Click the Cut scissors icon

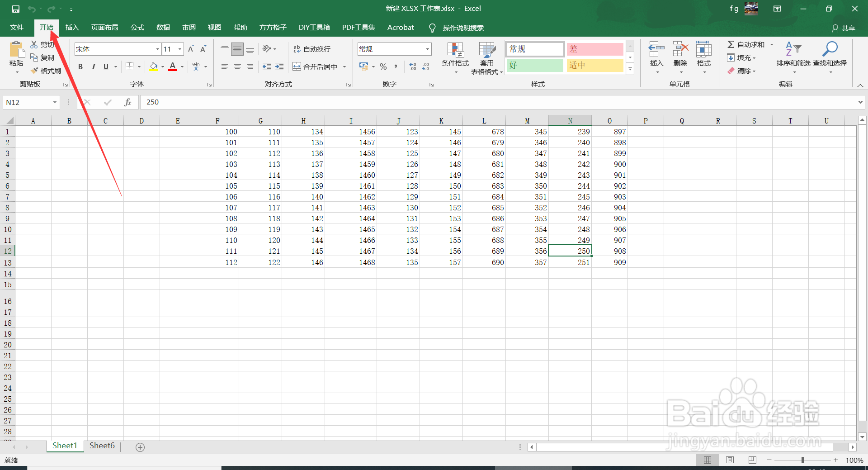pos(34,44)
